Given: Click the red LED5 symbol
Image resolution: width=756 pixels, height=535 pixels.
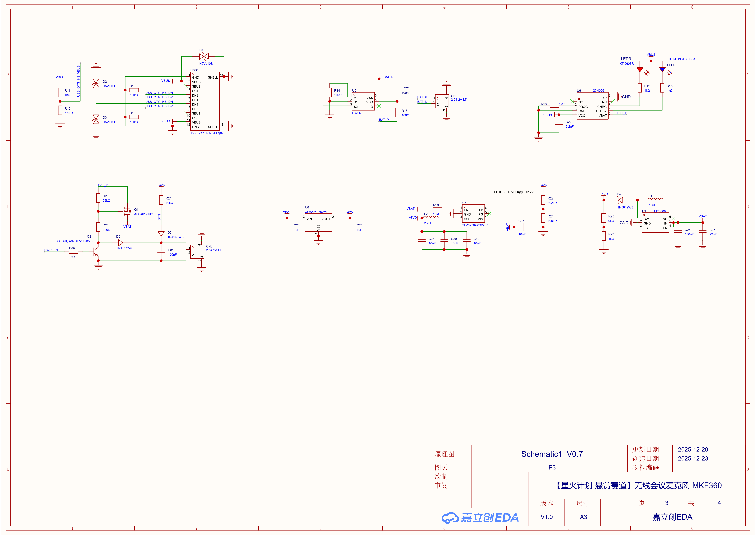Looking at the screenshot, I should click(x=640, y=70).
